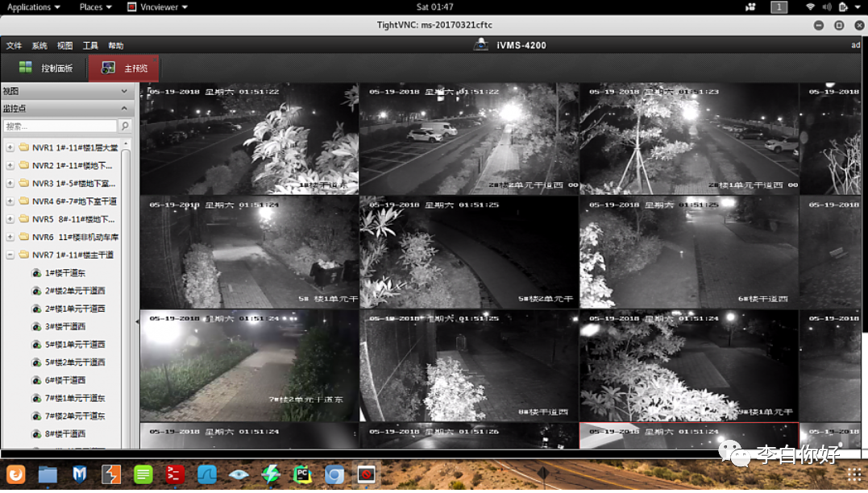Click camera icon for 2#楼2单元干道西

coord(36,291)
